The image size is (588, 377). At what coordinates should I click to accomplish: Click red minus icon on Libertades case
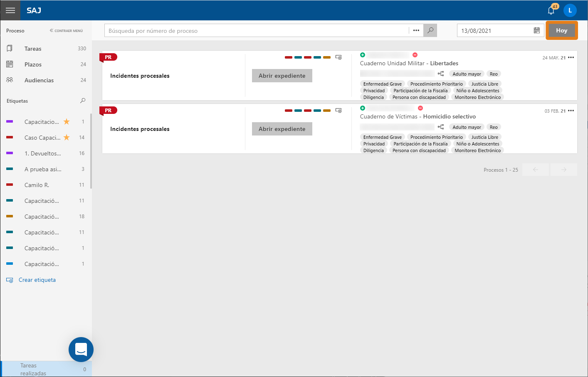415,55
